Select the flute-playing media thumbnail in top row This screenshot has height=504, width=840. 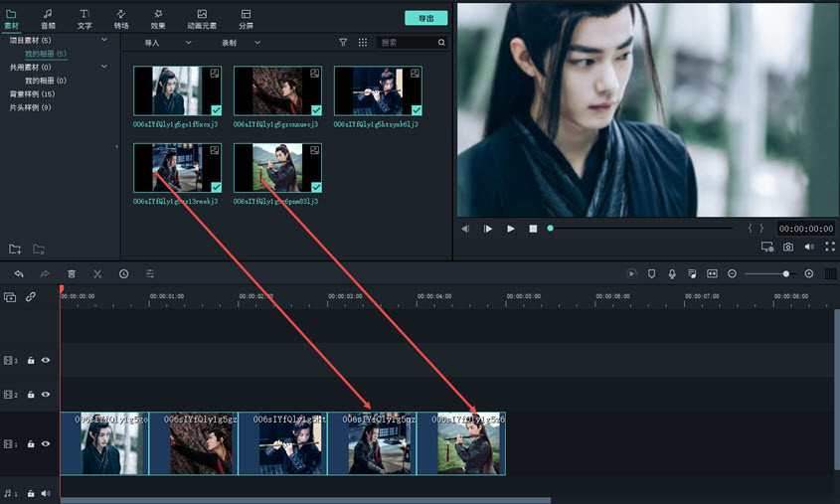pyautogui.click(x=378, y=90)
